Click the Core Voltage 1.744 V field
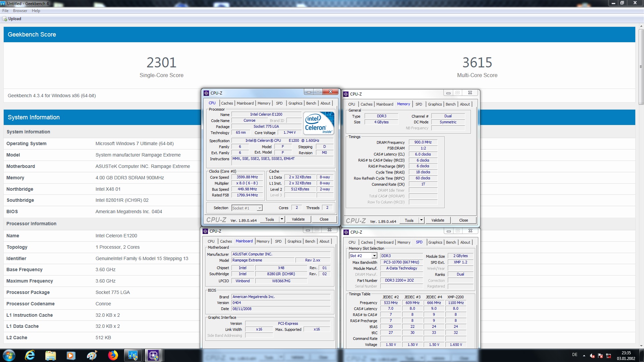The height and width of the screenshot is (362, 644). [x=289, y=133]
